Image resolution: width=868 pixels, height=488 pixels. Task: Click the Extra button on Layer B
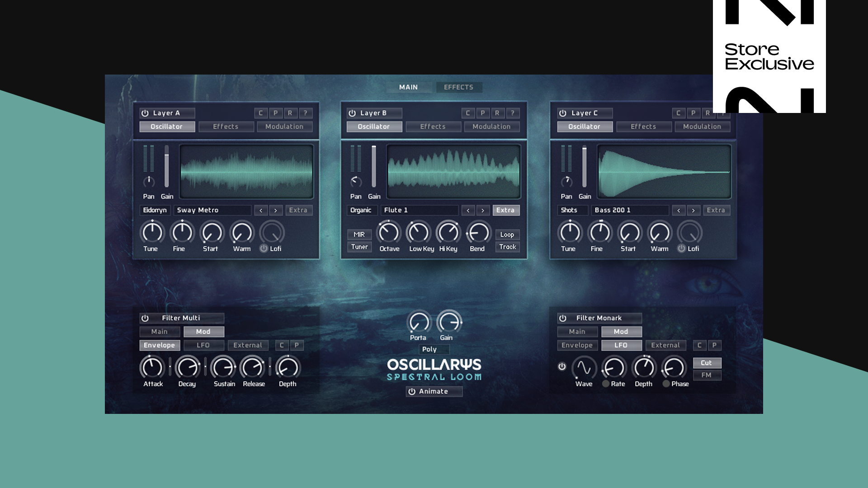click(506, 210)
